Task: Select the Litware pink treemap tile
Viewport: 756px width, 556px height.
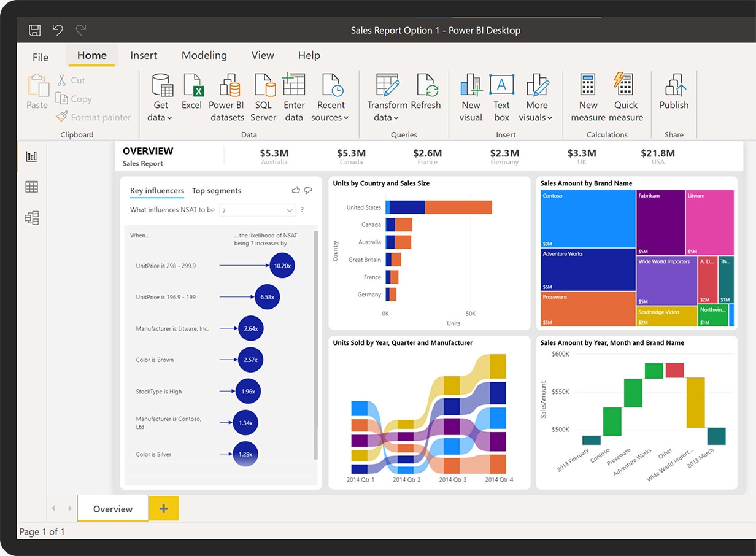Action: point(709,222)
